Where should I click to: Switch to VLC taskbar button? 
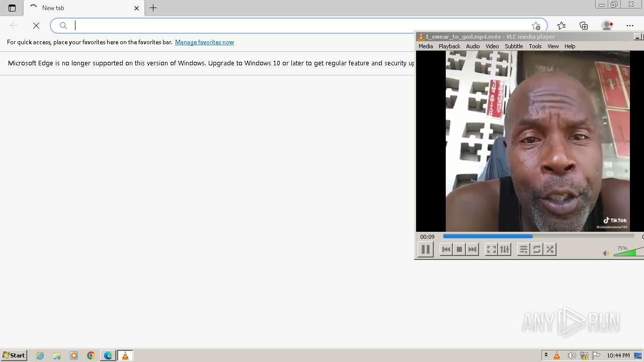[125, 355]
